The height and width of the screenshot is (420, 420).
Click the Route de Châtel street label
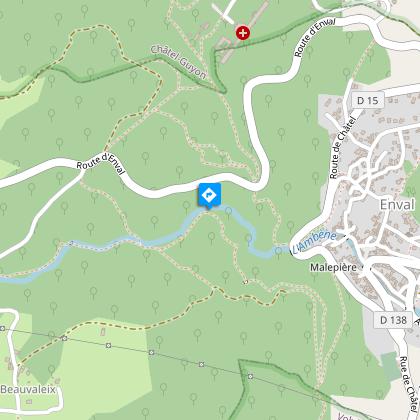pos(342,147)
